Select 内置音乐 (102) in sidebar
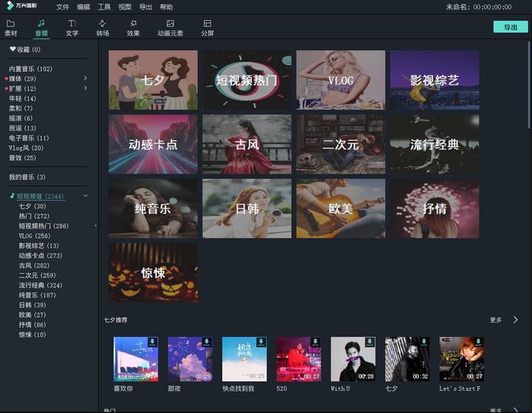 pyautogui.click(x=30, y=69)
